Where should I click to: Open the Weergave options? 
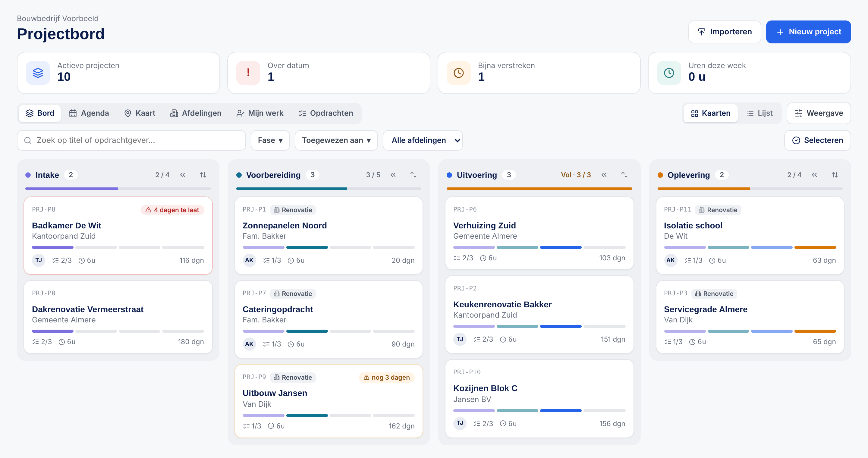pyautogui.click(x=819, y=114)
